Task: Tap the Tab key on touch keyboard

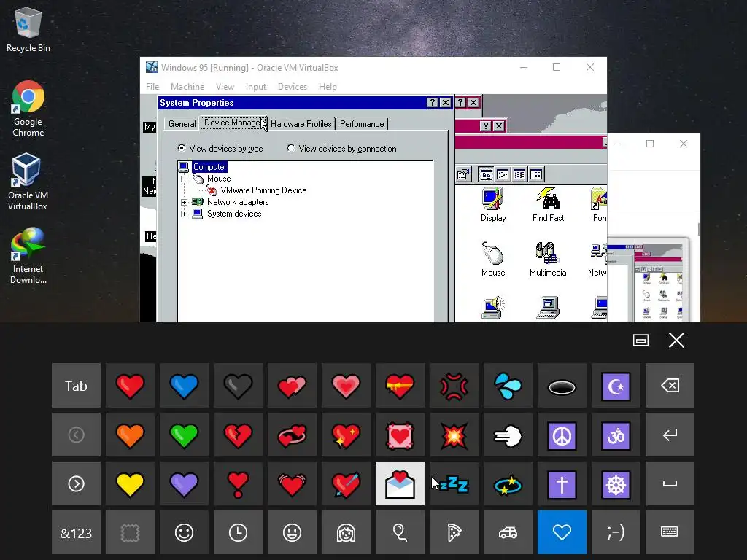Action: 76,386
